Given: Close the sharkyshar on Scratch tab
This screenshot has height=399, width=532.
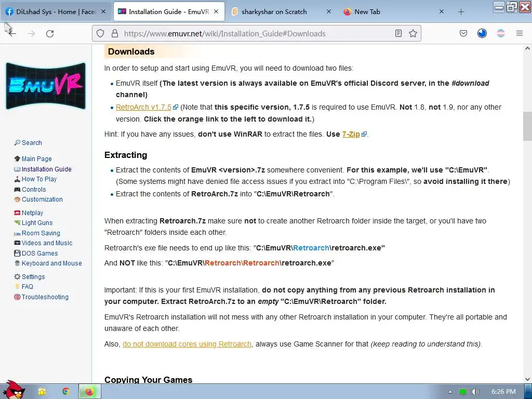Looking at the screenshot, I should (x=328, y=11).
